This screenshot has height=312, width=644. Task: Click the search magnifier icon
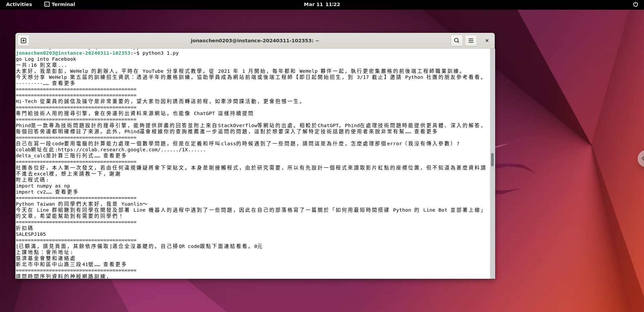(x=457, y=41)
